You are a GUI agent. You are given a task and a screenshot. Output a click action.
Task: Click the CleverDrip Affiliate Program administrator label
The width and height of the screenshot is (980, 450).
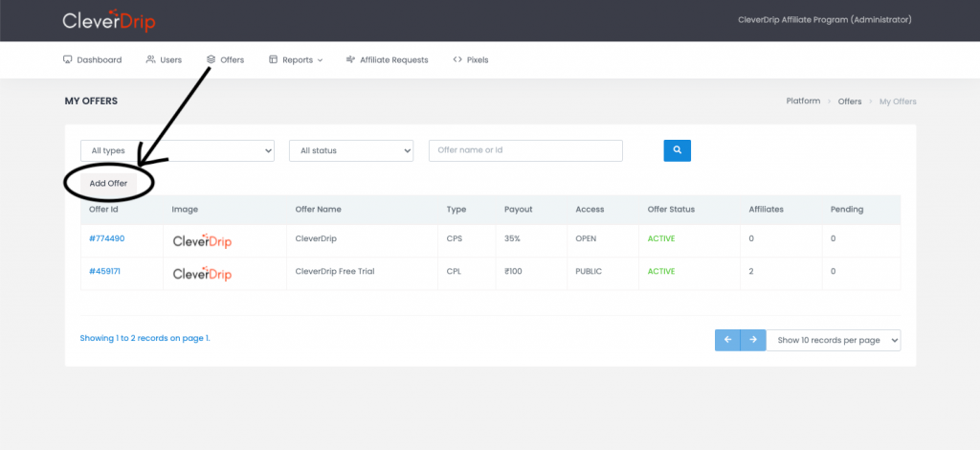point(824,20)
